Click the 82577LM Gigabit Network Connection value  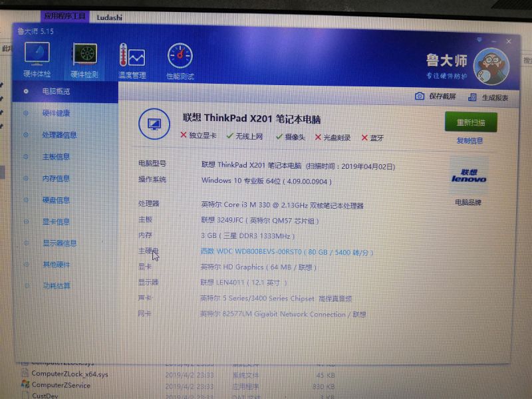click(x=283, y=314)
